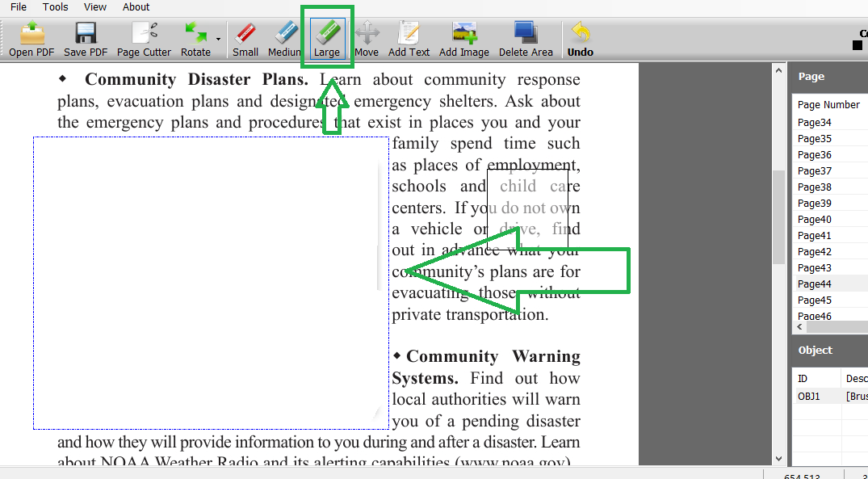Save the document using Save PDF
The image size is (868, 479).
[84, 38]
